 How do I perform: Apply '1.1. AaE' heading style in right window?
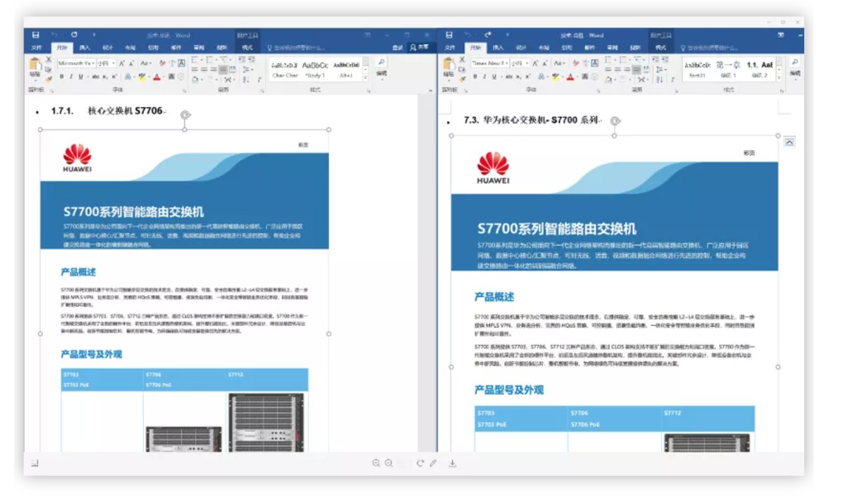coord(759,70)
